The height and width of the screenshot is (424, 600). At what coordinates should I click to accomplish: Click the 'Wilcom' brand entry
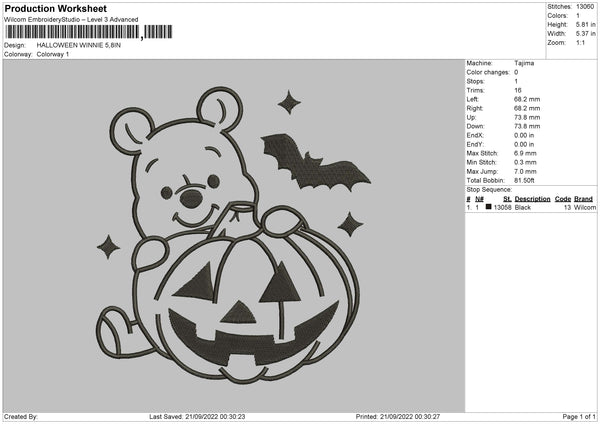coord(585,207)
